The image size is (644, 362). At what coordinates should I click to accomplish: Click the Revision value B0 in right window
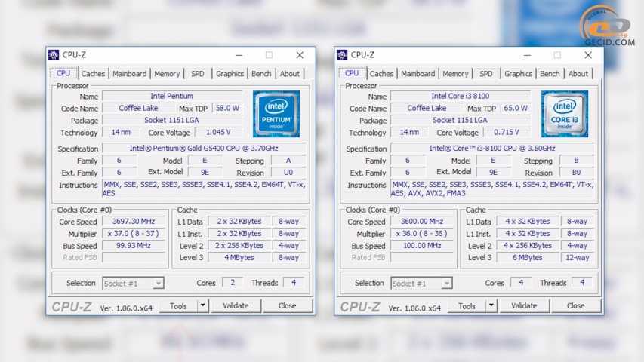[576, 173]
